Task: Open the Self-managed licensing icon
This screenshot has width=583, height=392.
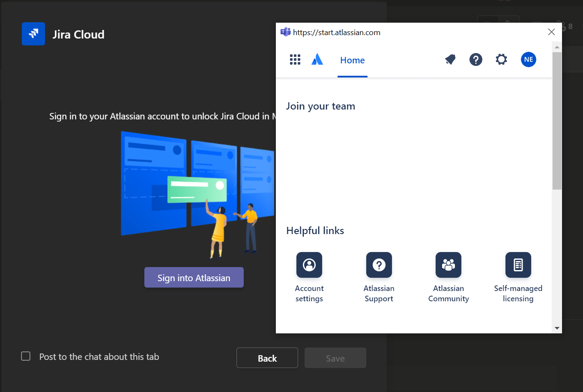Action: click(518, 265)
